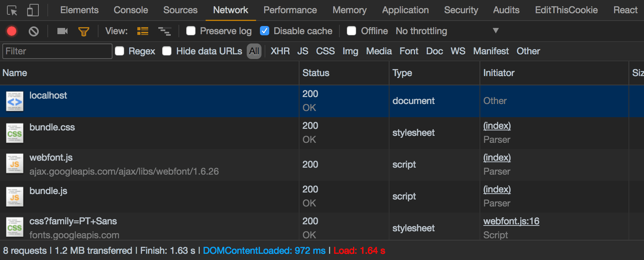Stop recording network log with red button

coord(12,31)
